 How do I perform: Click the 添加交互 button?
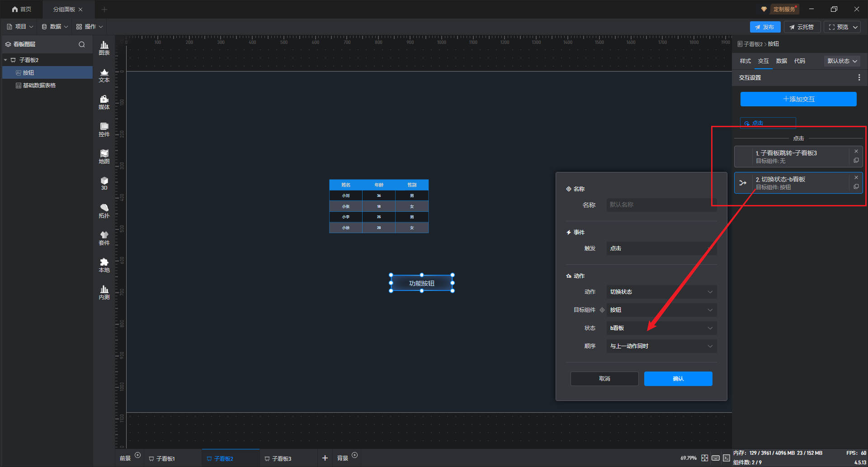pos(798,99)
